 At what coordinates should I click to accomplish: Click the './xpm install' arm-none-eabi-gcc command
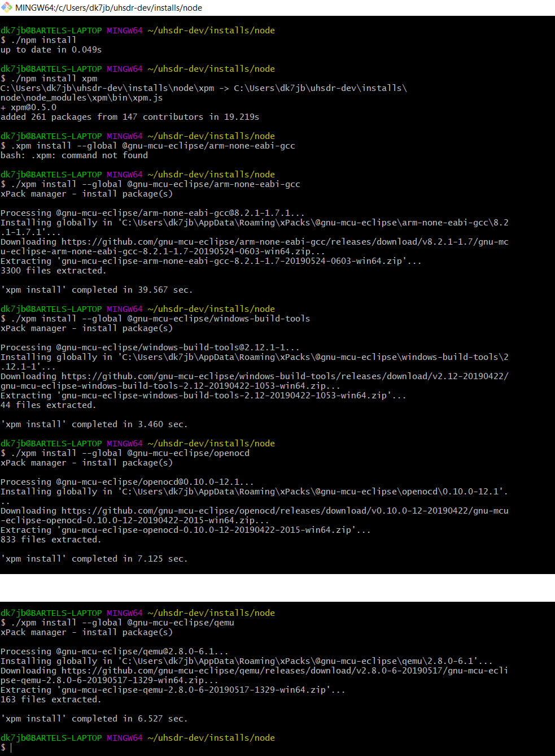point(150,184)
